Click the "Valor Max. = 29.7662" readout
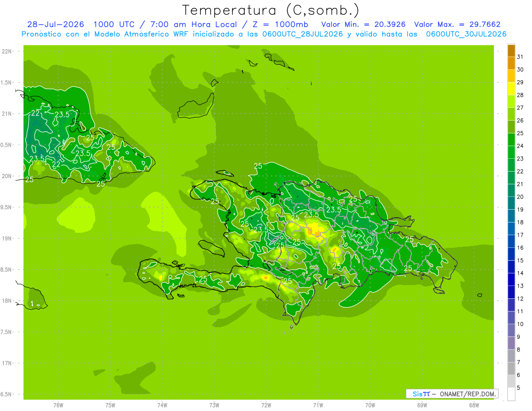The image size is (532, 411). [458, 24]
